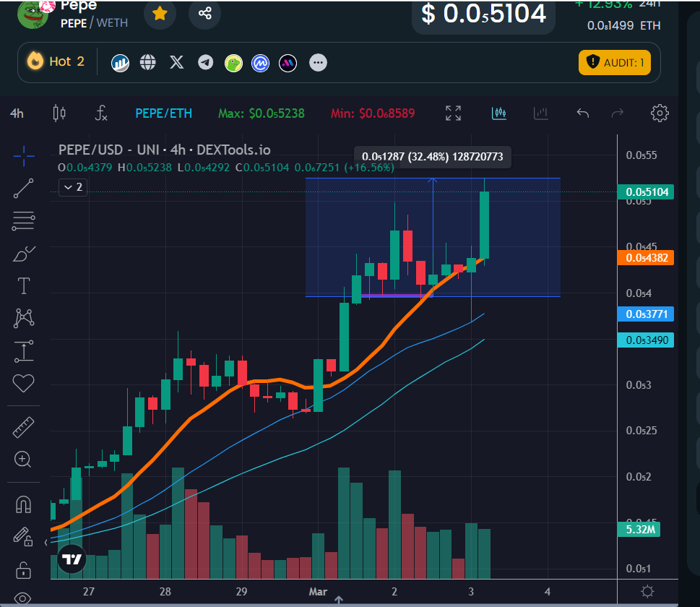Screen dimensions: 700x607
Task: Open the heart favorites icons tool
Action: [x=23, y=383]
